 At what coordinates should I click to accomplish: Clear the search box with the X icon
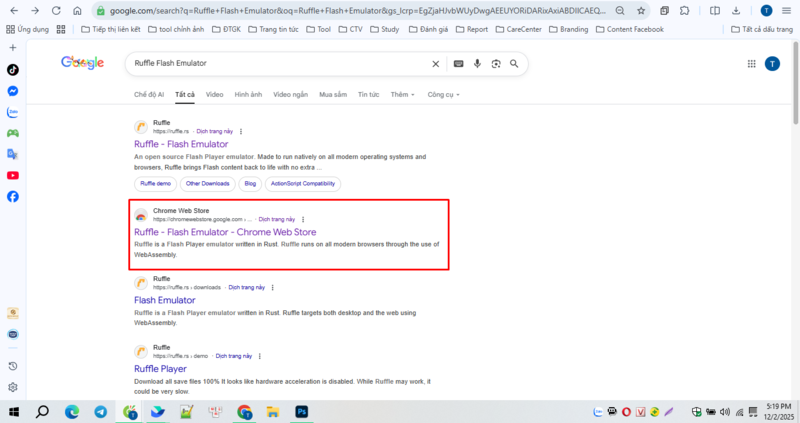click(435, 64)
